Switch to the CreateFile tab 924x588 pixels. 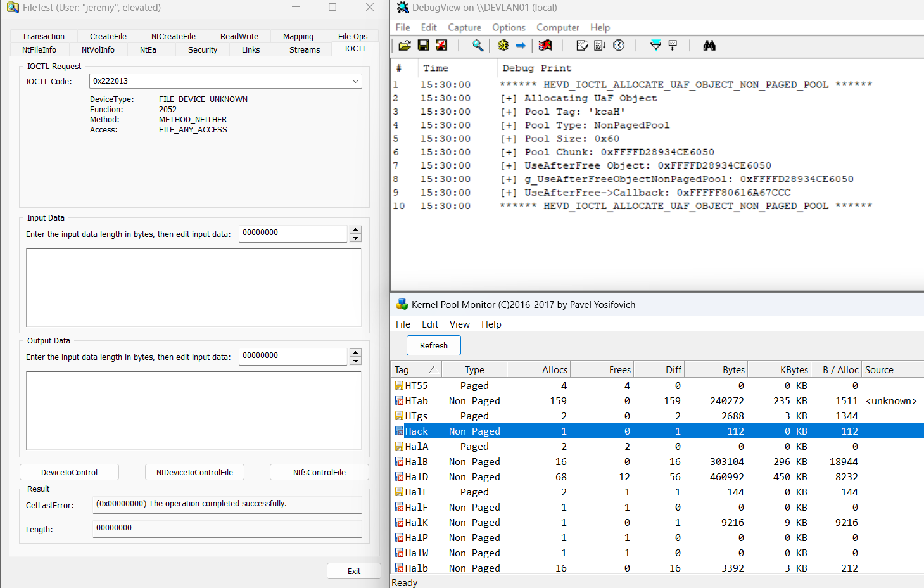point(108,36)
